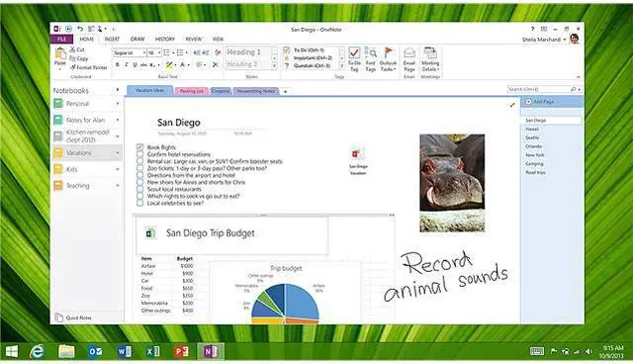
Task: Open Quick Notes at sidebar bottom
Action: point(73,318)
